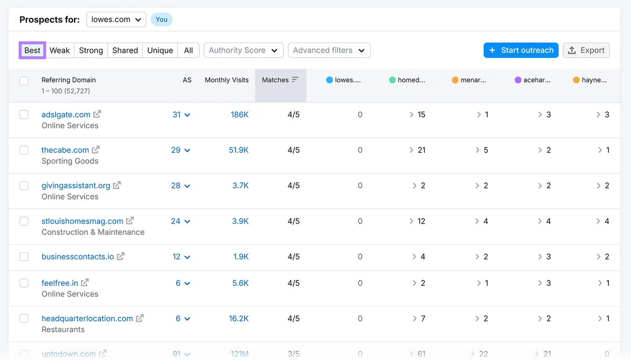The image size is (631, 364).
Task: Click the Start outreach button
Action: pos(521,50)
